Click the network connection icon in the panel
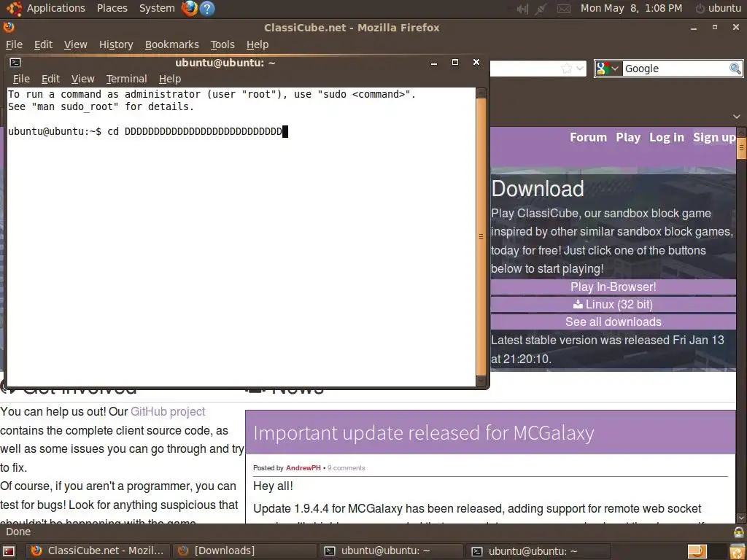Image resolution: width=747 pixels, height=560 pixels. [x=541, y=9]
